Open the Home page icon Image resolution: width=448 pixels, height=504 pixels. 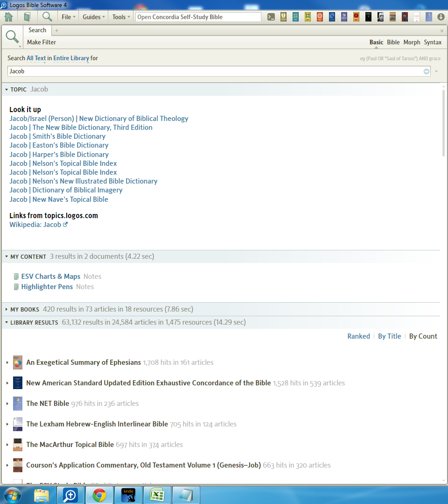(x=9, y=17)
